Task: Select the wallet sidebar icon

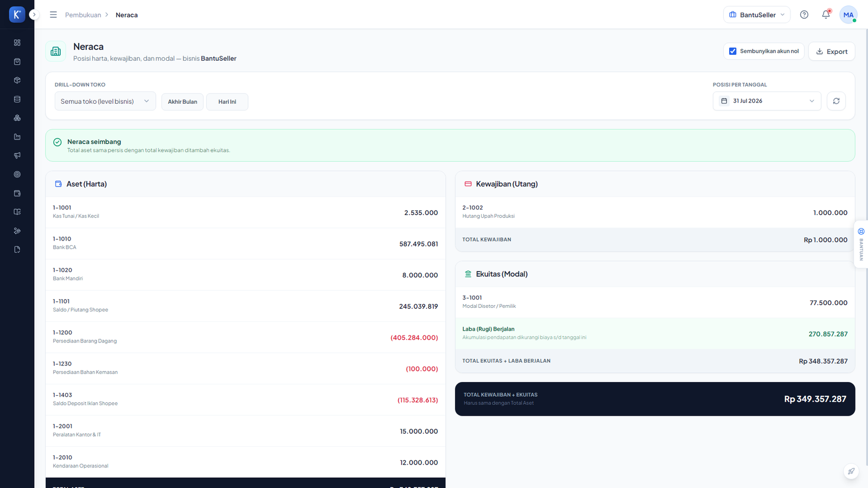Action: click(17, 193)
